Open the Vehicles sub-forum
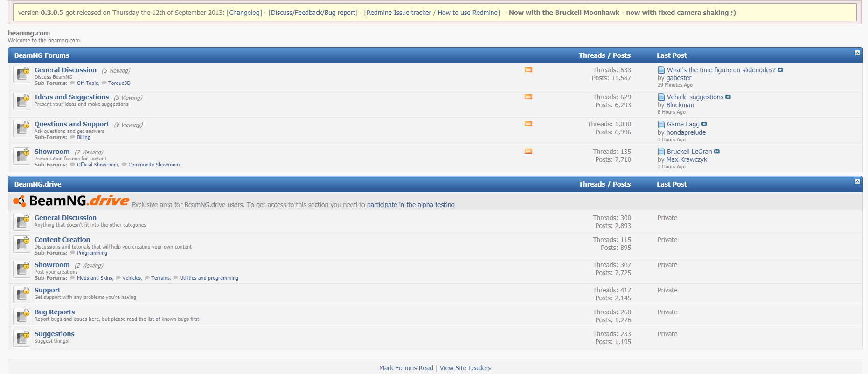The height and width of the screenshot is (374, 868). click(132, 278)
